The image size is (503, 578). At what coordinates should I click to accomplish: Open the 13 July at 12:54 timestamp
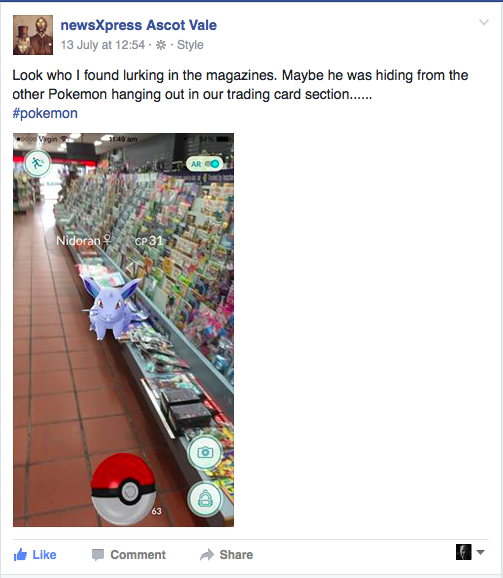point(103,45)
